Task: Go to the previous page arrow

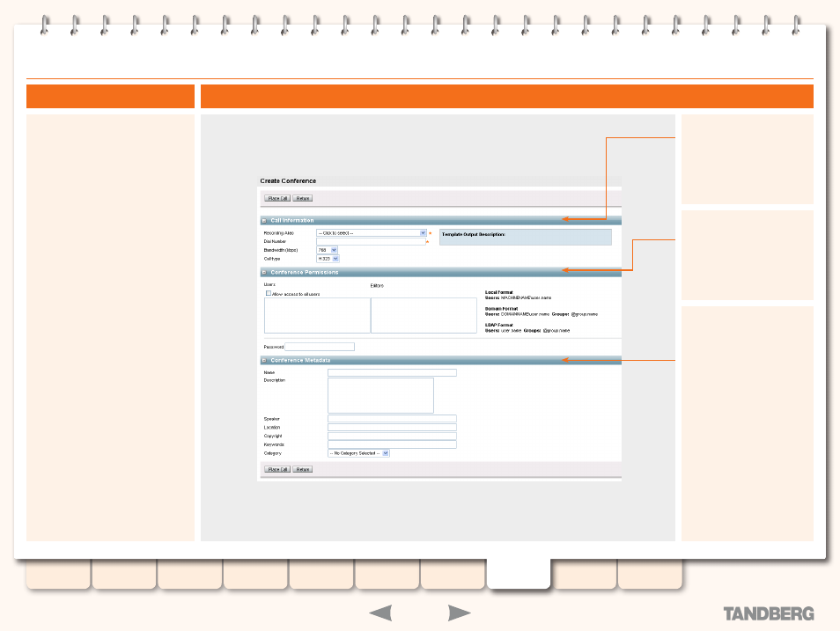Action: pyautogui.click(x=381, y=613)
